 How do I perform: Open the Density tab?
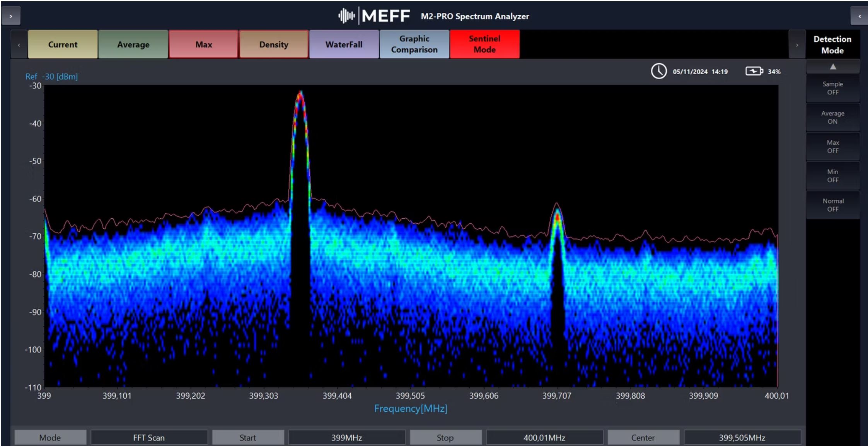(x=274, y=45)
